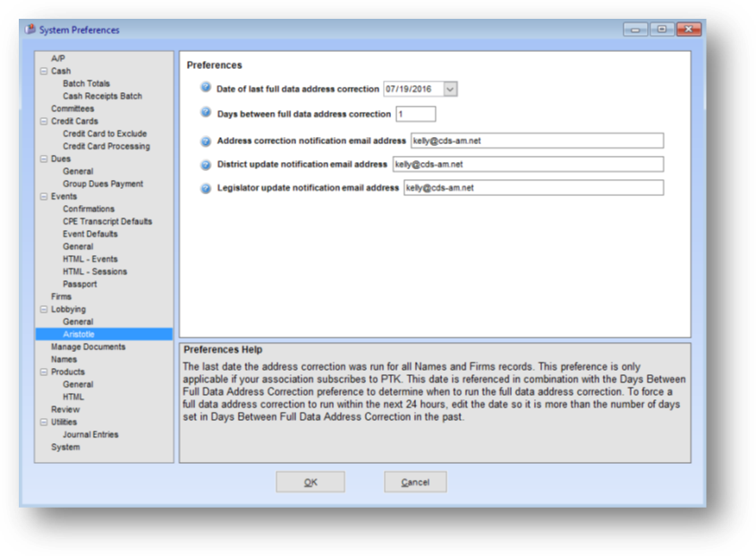
Task: Open HTML under Products
Action: [x=73, y=398]
